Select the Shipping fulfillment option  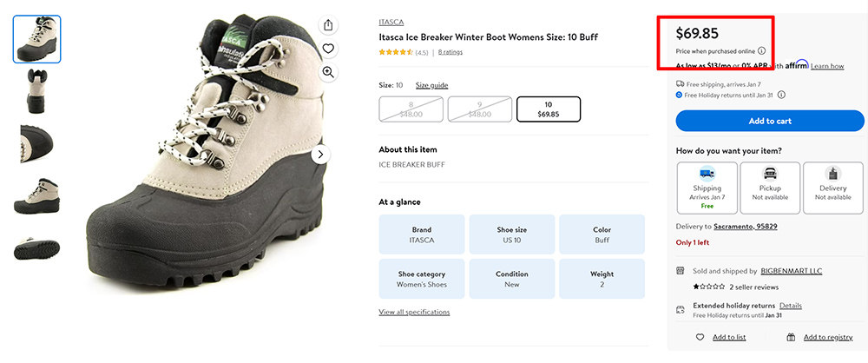707,188
